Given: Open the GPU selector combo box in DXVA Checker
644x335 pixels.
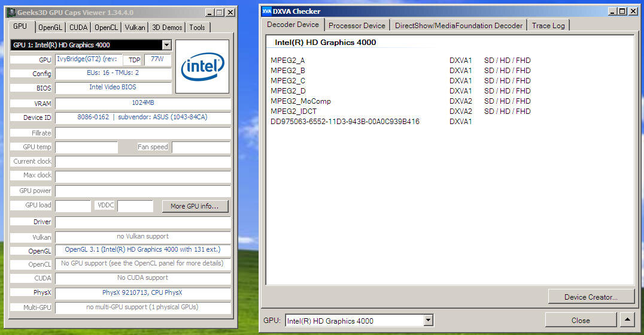Looking at the screenshot, I should click(x=359, y=321).
